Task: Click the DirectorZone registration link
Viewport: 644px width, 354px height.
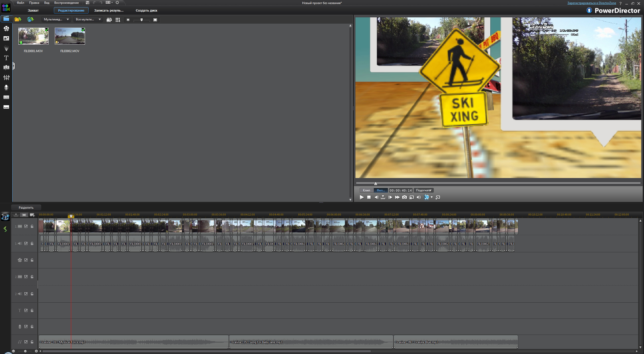Action: pos(591,3)
